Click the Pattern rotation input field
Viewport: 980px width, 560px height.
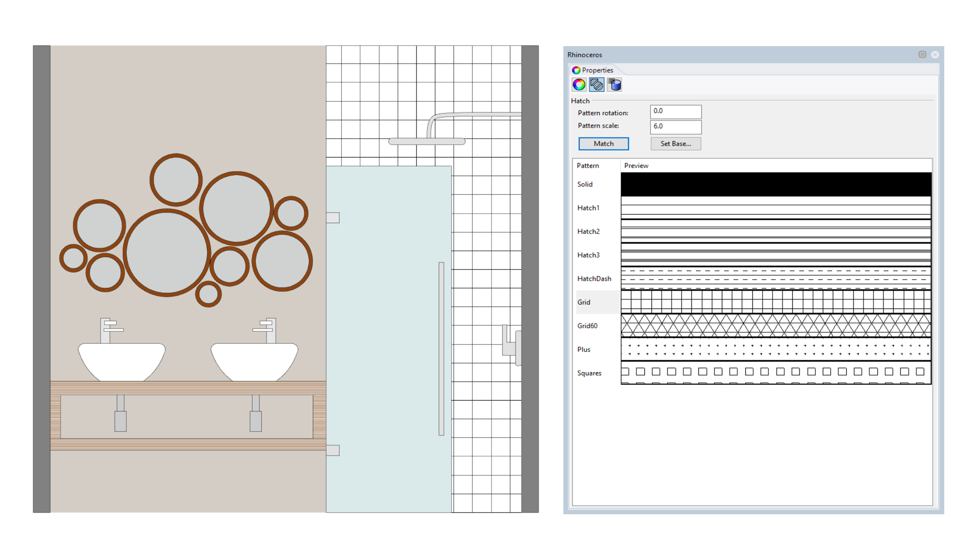[675, 112]
